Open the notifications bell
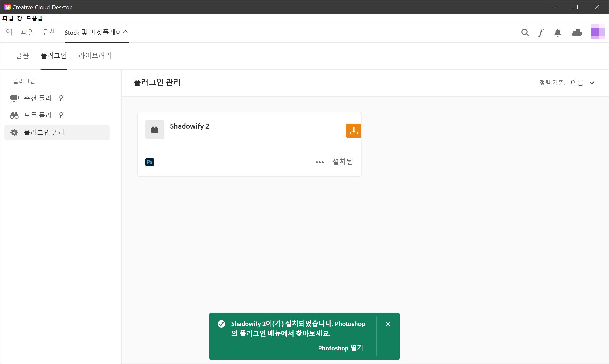609x364 pixels. [x=557, y=33]
